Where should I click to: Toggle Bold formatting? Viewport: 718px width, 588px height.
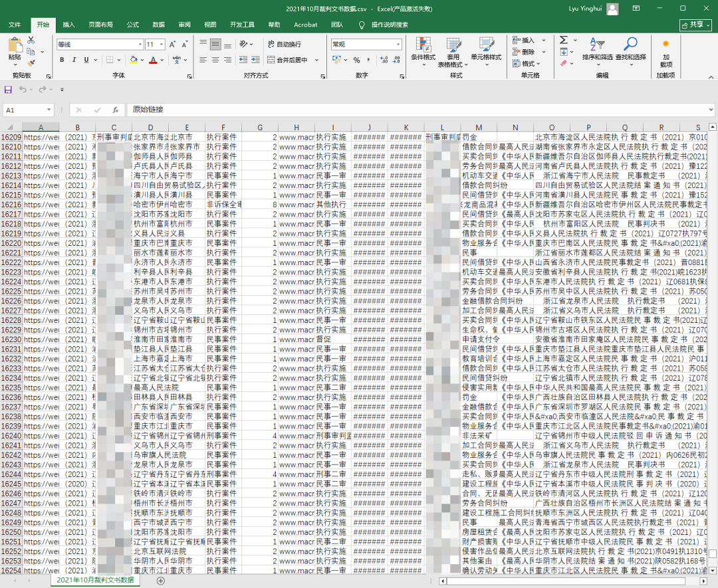coord(62,60)
